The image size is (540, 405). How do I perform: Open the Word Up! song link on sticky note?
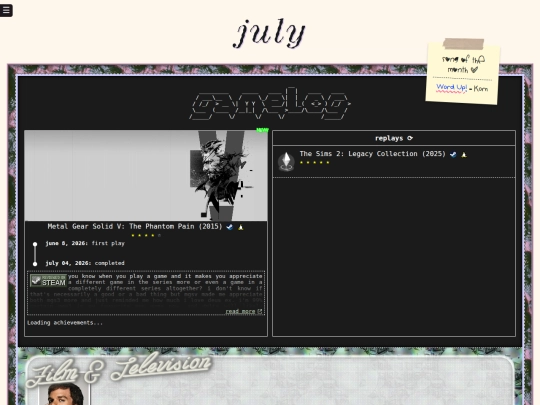451,87
